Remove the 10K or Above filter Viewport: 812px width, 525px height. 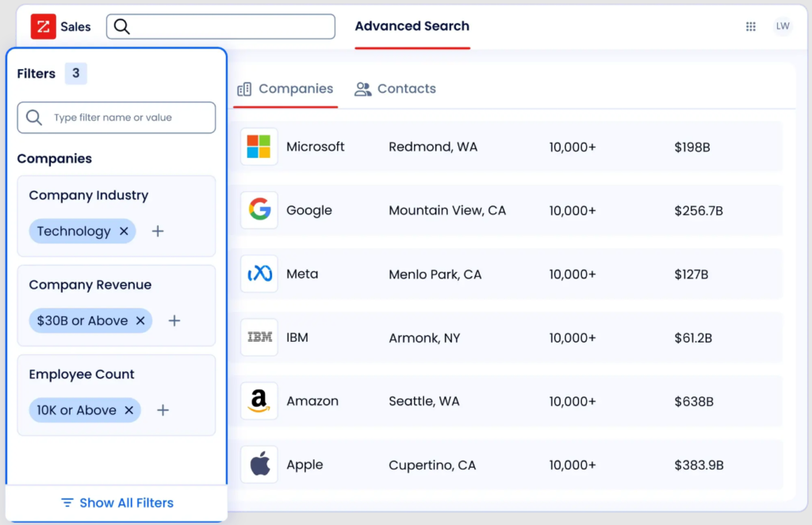(129, 410)
